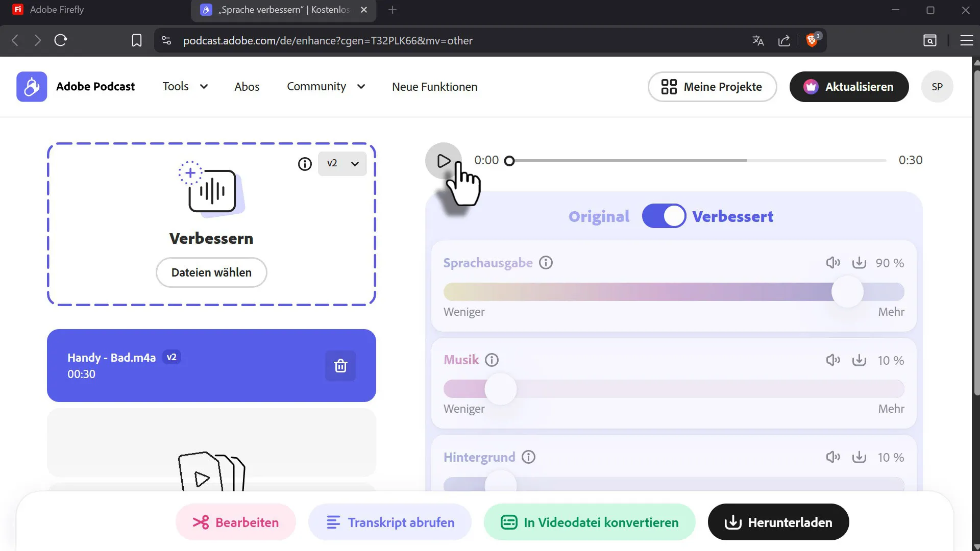The width and height of the screenshot is (980, 551).
Task: Open the Abos page
Action: coord(247,87)
